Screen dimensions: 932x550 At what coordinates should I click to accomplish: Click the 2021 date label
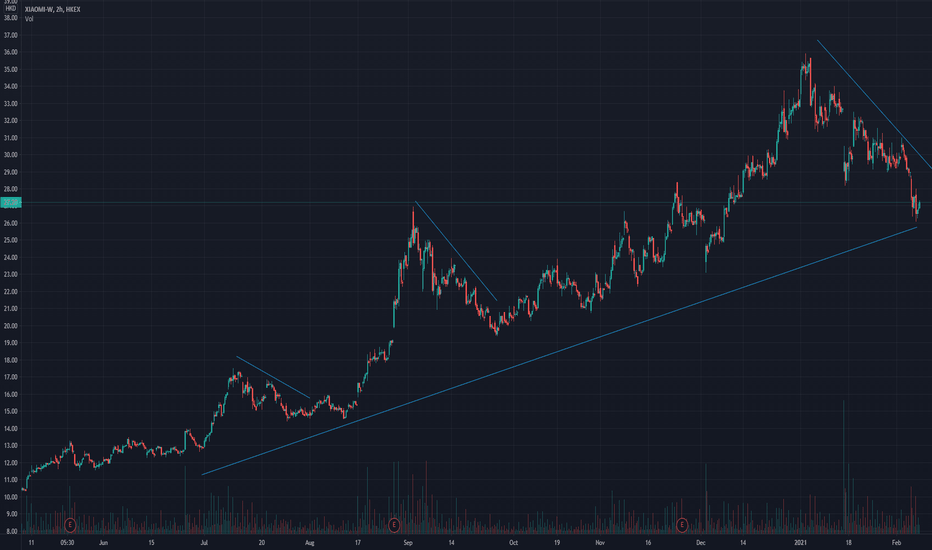click(801, 543)
